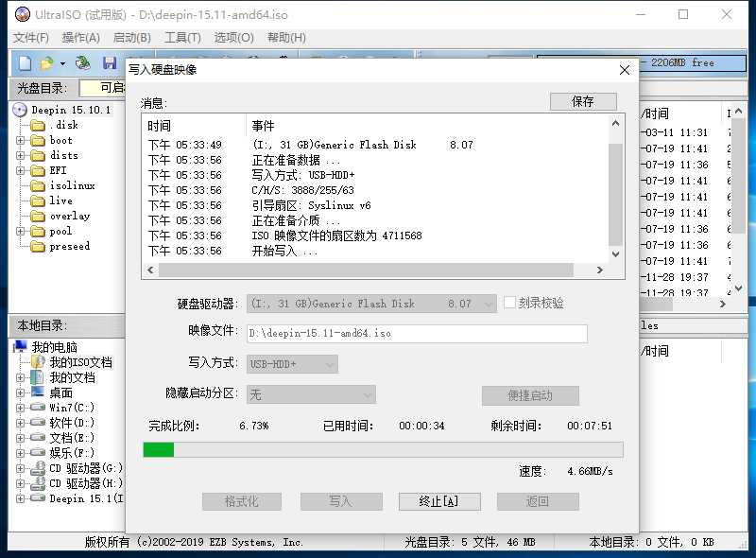Click the 格式化 button

click(242, 501)
